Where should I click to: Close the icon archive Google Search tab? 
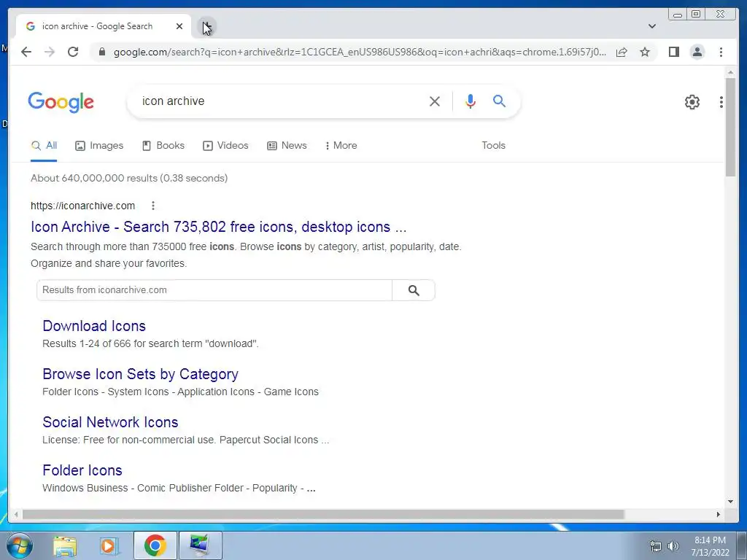pyautogui.click(x=179, y=26)
